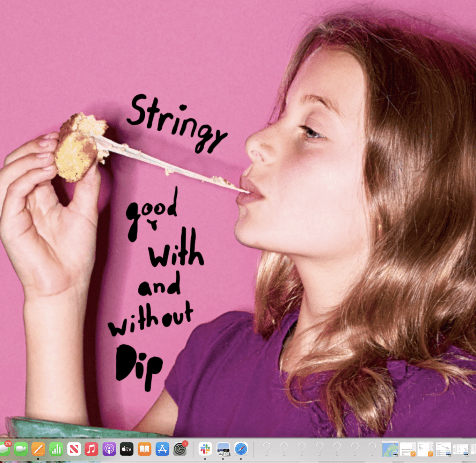Open the Books app
The width and height of the screenshot is (476, 463).
pos(144,449)
